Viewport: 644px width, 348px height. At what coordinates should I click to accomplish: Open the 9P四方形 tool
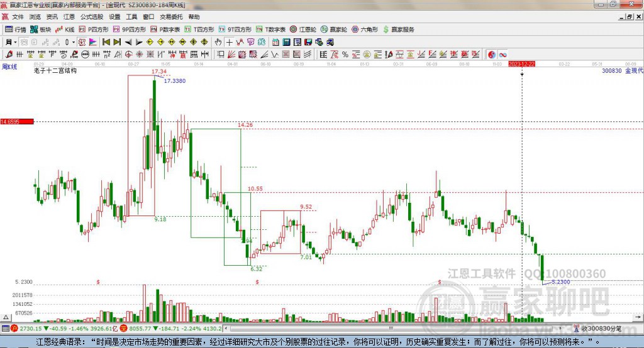(x=130, y=29)
